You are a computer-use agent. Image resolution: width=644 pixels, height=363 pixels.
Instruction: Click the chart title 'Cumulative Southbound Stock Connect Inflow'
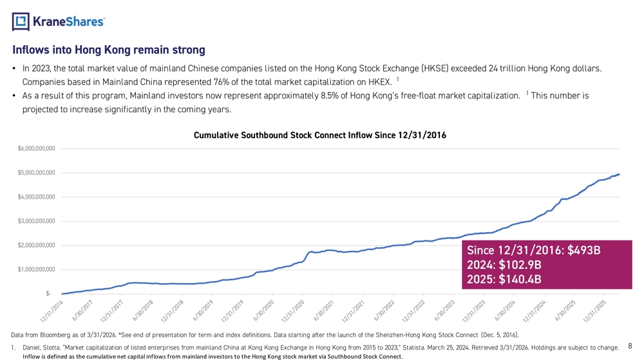click(319, 135)
